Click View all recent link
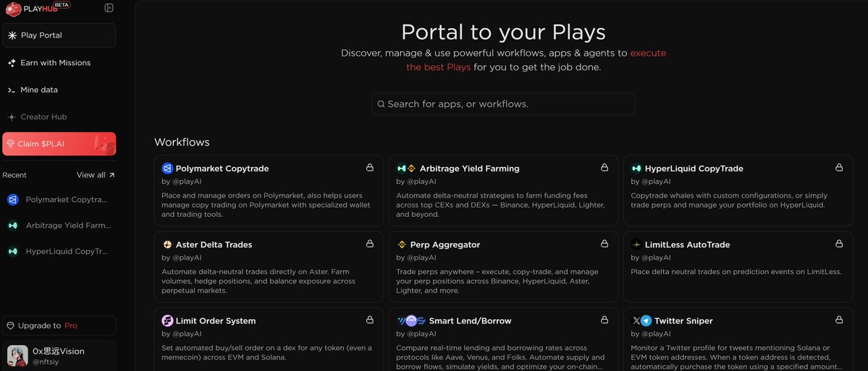Screen dimensions: 868x371 [x=96, y=175]
